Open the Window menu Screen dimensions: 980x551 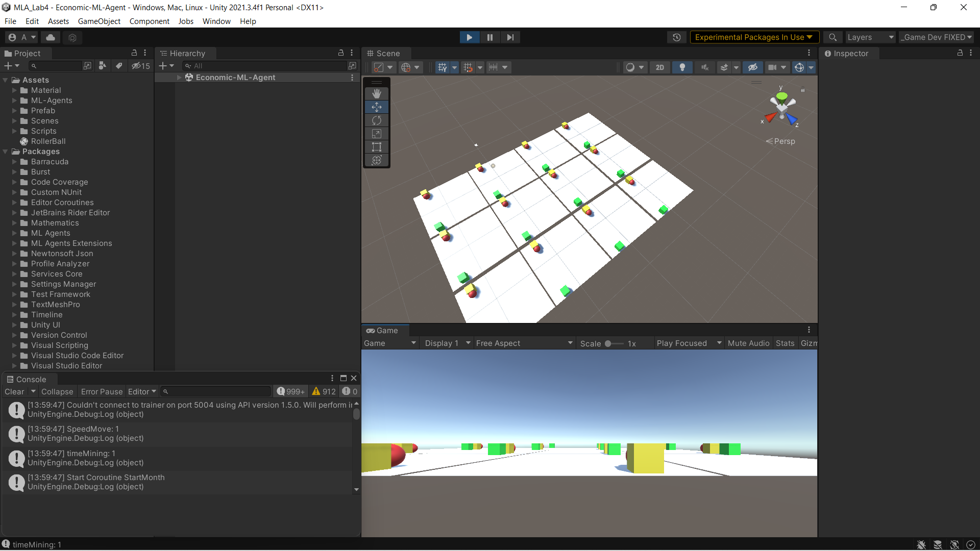[216, 21]
